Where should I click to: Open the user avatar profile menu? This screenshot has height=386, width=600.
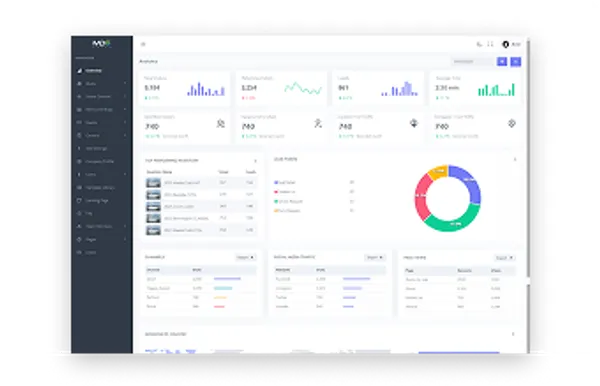click(x=505, y=44)
